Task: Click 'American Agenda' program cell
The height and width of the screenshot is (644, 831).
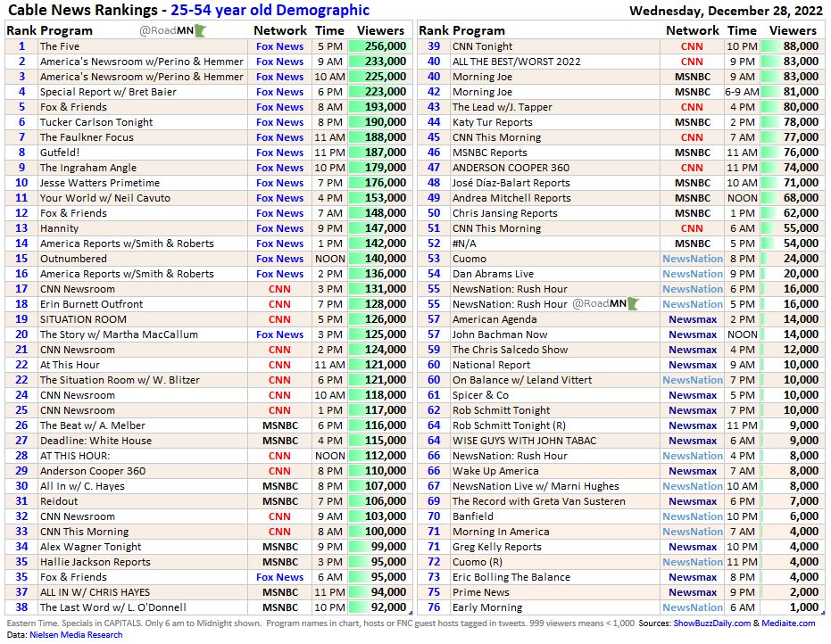Action: 555,319
